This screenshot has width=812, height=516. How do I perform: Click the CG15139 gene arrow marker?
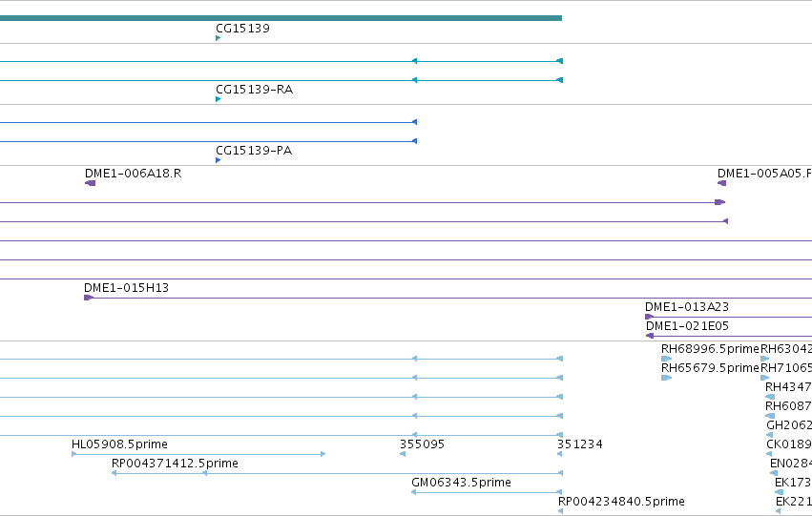click(x=218, y=38)
